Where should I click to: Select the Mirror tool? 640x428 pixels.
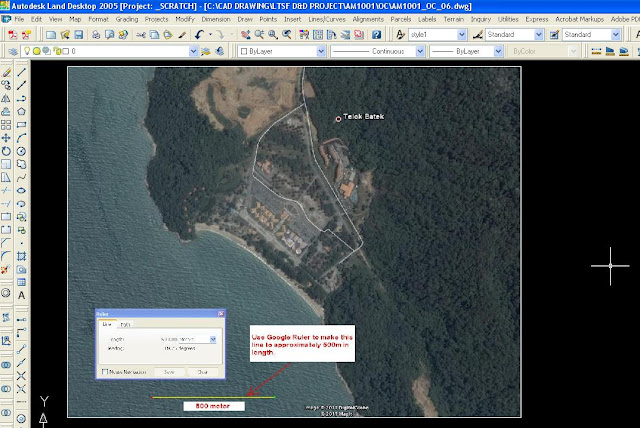(6, 98)
